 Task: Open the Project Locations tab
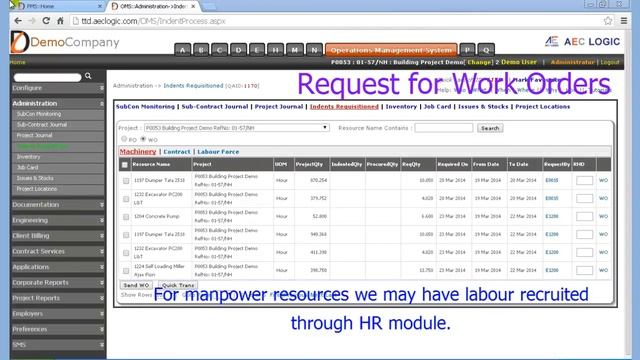click(542, 107)
